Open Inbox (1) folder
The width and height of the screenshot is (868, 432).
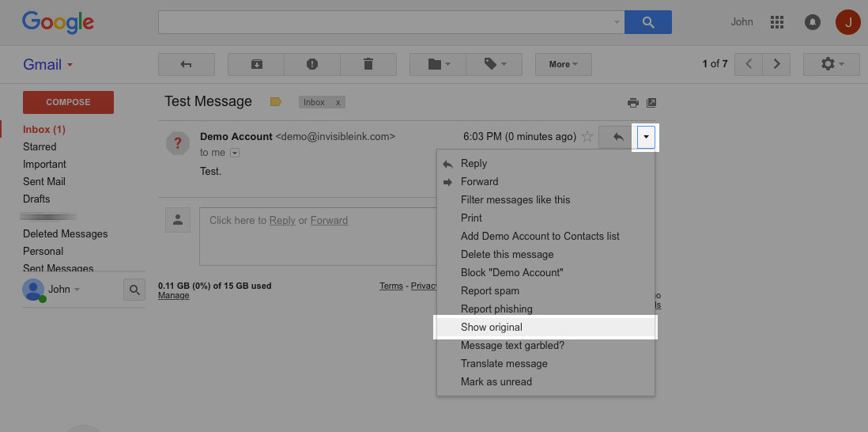[44, 130]
